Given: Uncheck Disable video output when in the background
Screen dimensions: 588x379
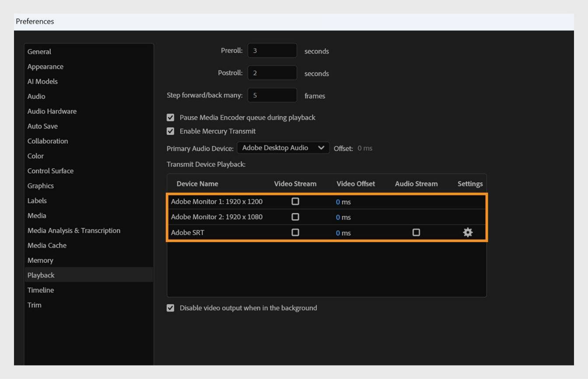Looking at the screenshot, I should tap(171, 308).
